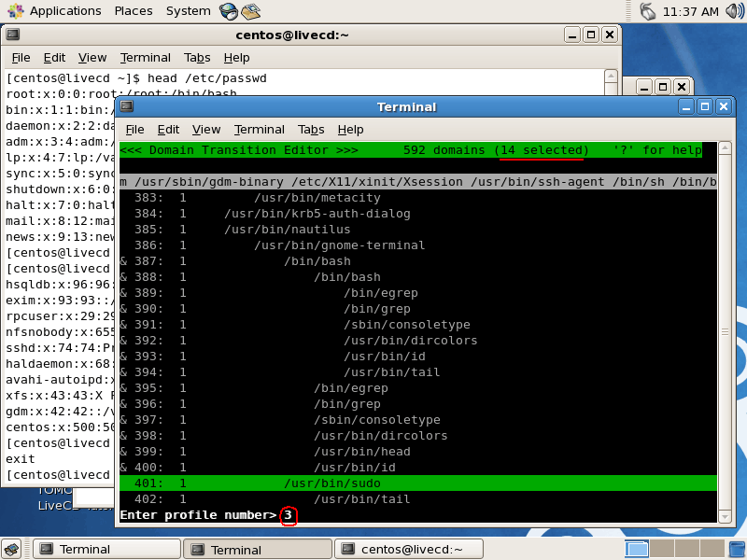The height and width of the screenshot is (560, 747).
Task: Open Help menu in front Terminal window
Action: pyautogui.click(x=351, y=130)
